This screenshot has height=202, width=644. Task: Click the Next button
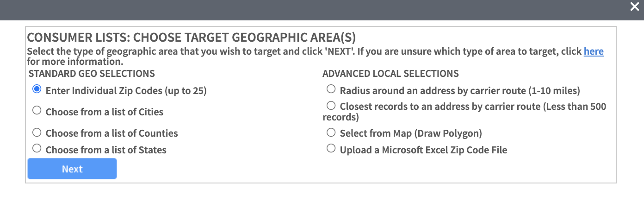coord(72,169)
